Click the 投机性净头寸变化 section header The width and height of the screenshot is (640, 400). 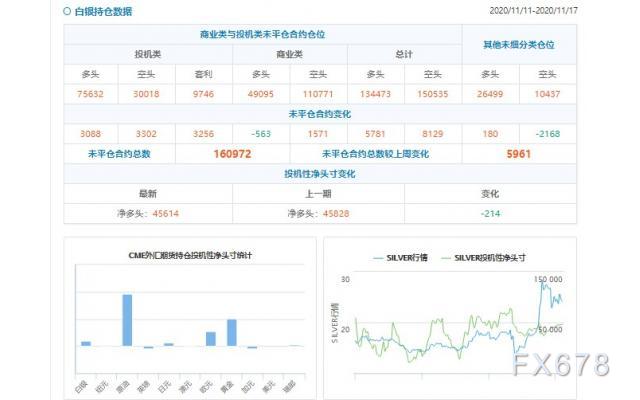click(x=320, y=174)
